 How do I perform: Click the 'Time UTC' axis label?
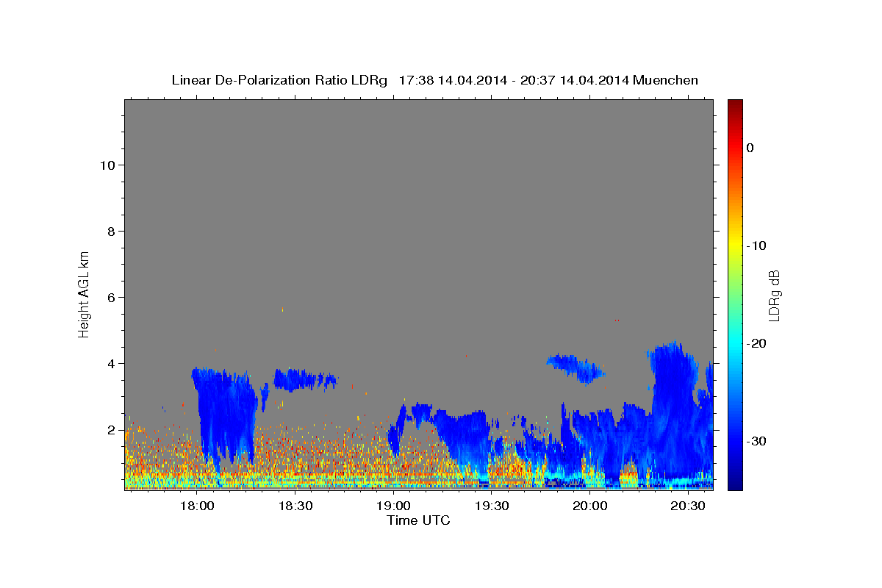418,520
